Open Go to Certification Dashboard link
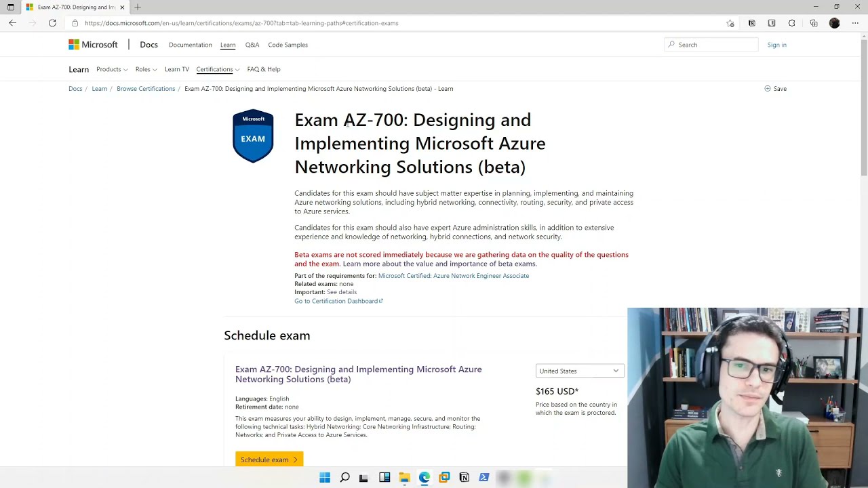 pyautogui.click(x=338, y=301)
